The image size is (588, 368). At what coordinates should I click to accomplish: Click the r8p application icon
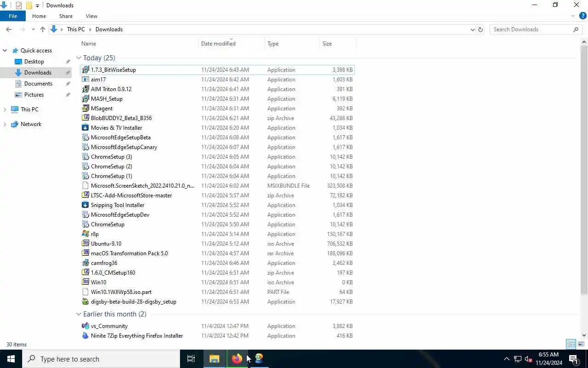[85, 234]
